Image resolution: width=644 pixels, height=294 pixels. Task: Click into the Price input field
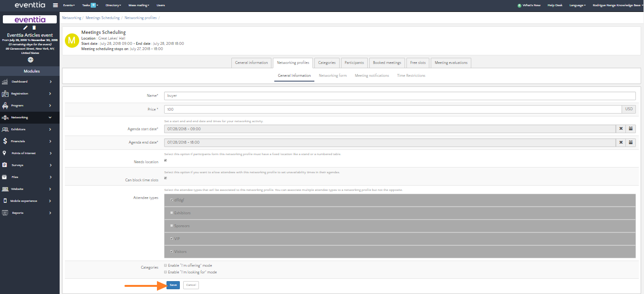tap(392, 109)
